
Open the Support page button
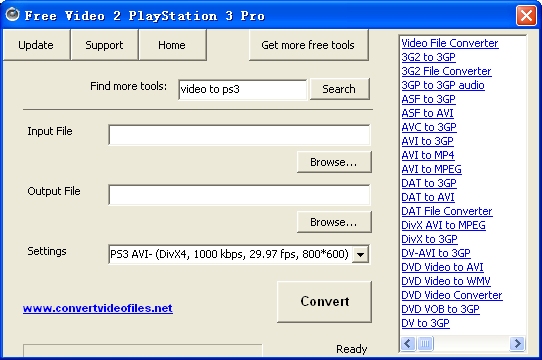pos(104,45)
